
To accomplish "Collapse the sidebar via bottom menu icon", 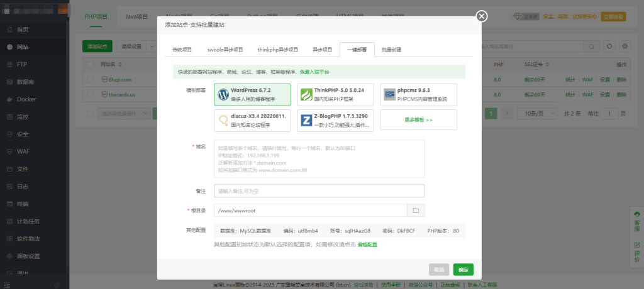I will point(7,285).
